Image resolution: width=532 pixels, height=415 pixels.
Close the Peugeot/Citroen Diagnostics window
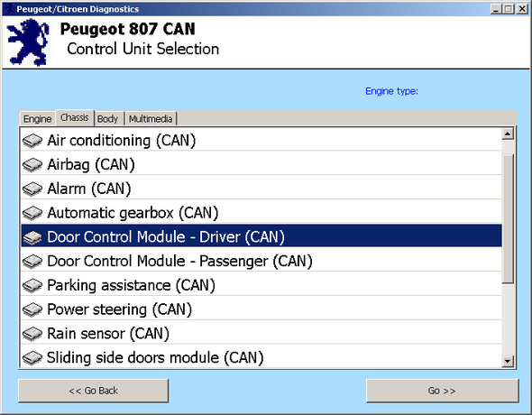(522, 9)
